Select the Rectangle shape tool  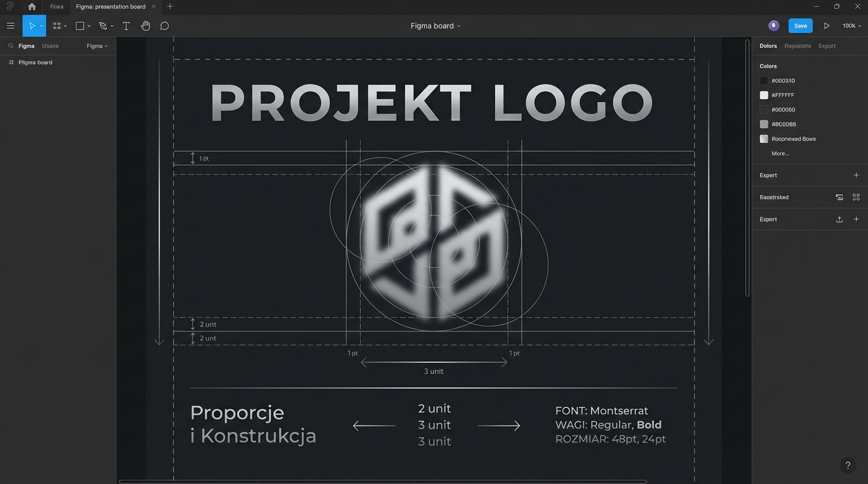click(x=78, y=26)
